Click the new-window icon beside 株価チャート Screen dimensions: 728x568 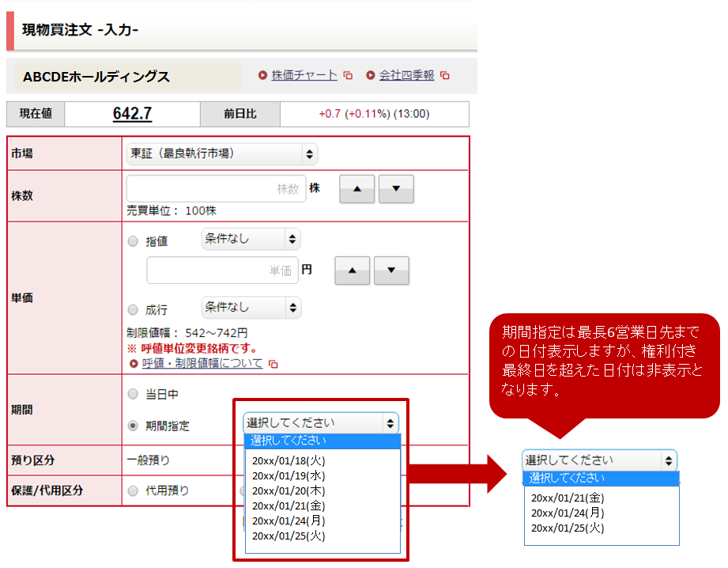click(348, 75)
